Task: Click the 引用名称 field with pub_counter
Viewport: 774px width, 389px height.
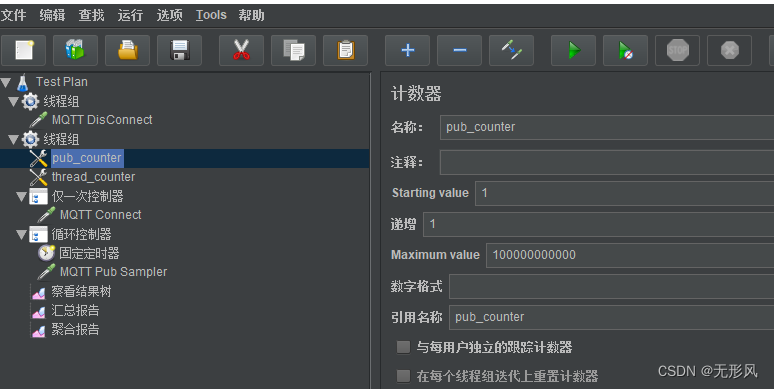Action: [612, 317]
